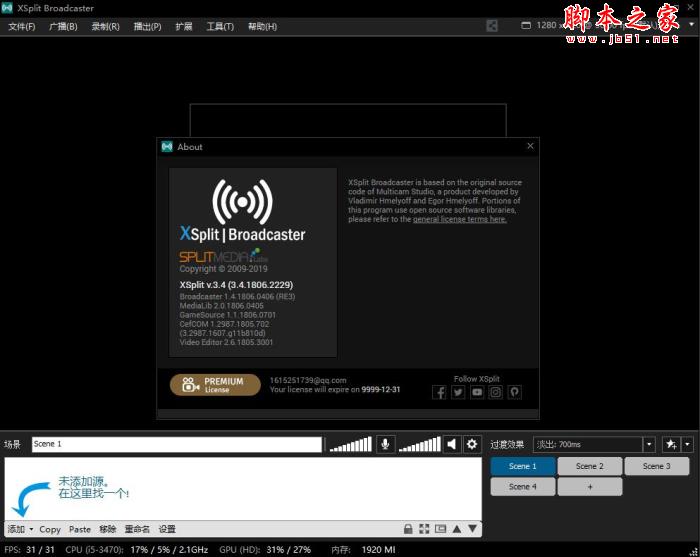
Task: Click the PREMIUM License badge
Action: pos(215,385)
